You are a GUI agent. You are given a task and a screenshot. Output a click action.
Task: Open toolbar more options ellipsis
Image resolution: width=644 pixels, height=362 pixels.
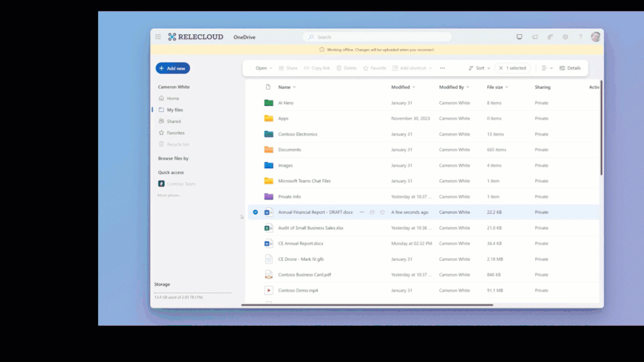(x=442, y=68)
